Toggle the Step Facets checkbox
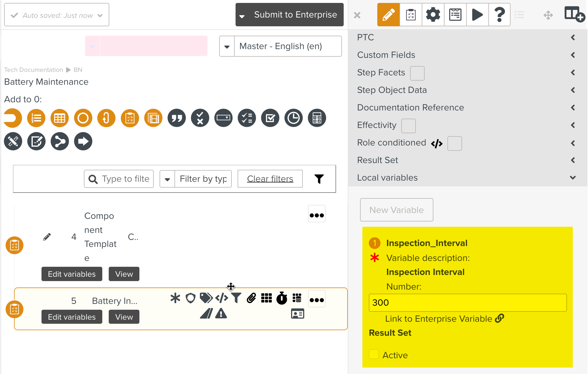588x374 pixels. coord(417,73)
